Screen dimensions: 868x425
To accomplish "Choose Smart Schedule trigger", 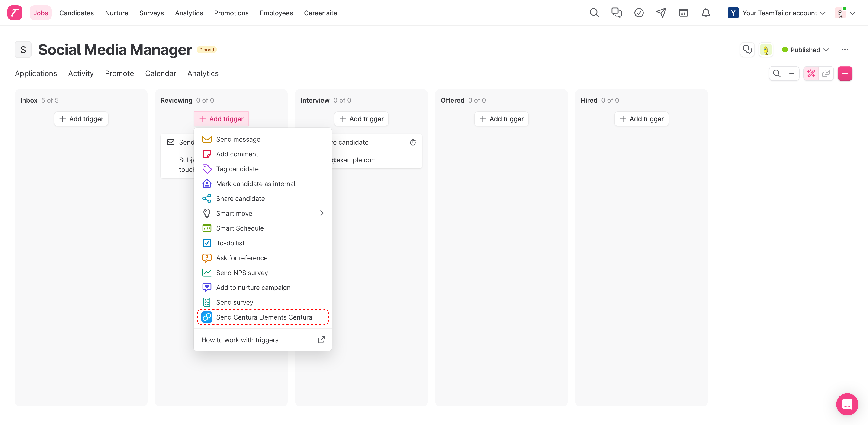I will (x=263, y=228).
